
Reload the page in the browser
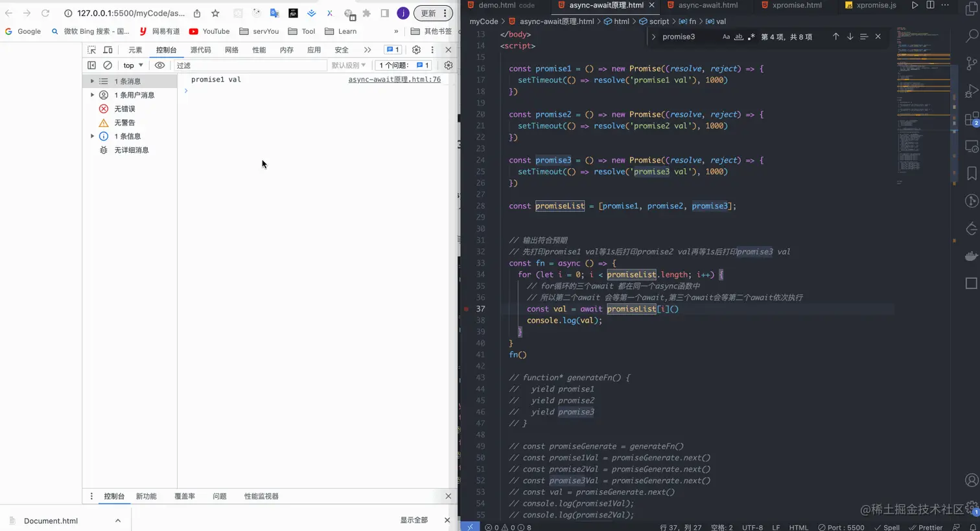tap(45, 13)
